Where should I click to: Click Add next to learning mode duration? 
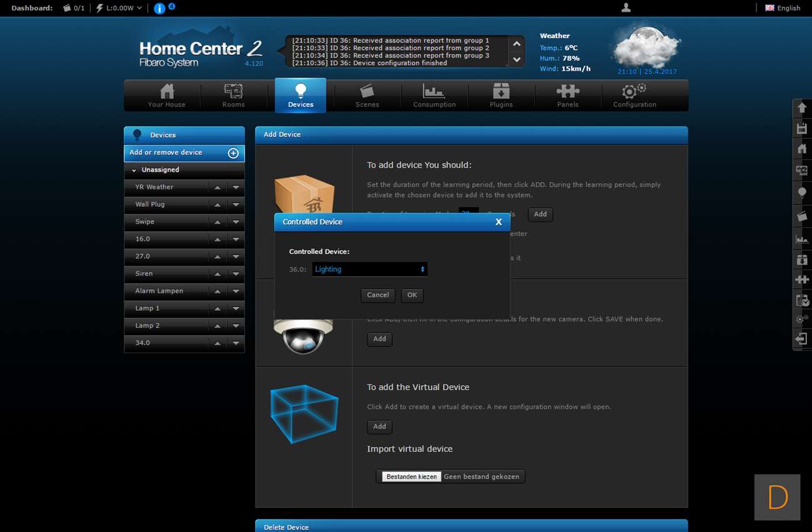(x=540, y=214)
